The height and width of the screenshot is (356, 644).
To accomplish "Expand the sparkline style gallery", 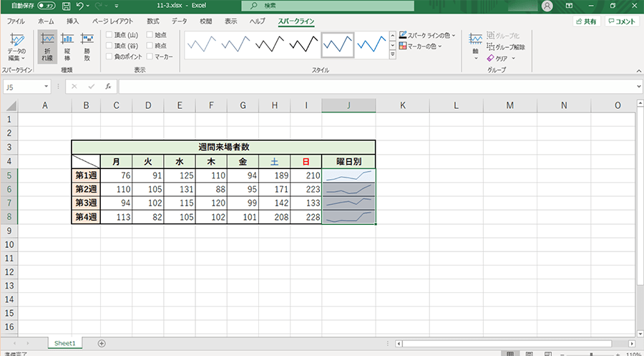I will 392,55.
